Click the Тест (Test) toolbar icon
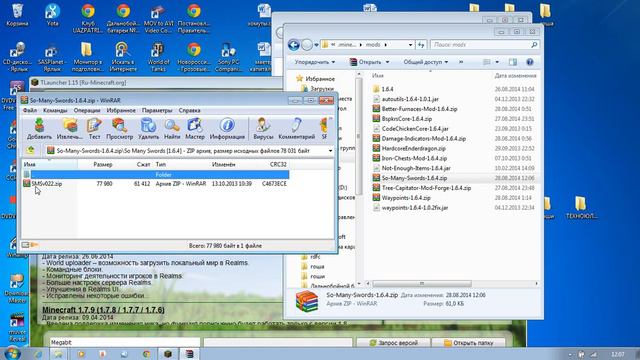640x360 pixels. click(94, 129)
